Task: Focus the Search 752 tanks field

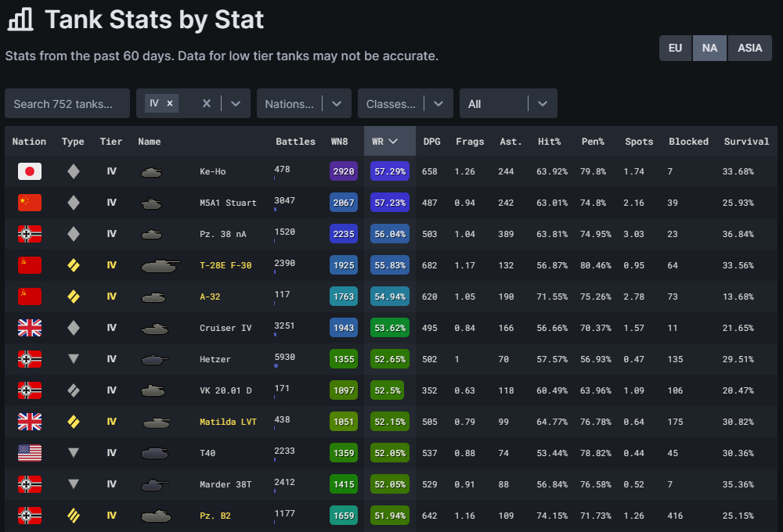Action: click(x=67, y=103)
